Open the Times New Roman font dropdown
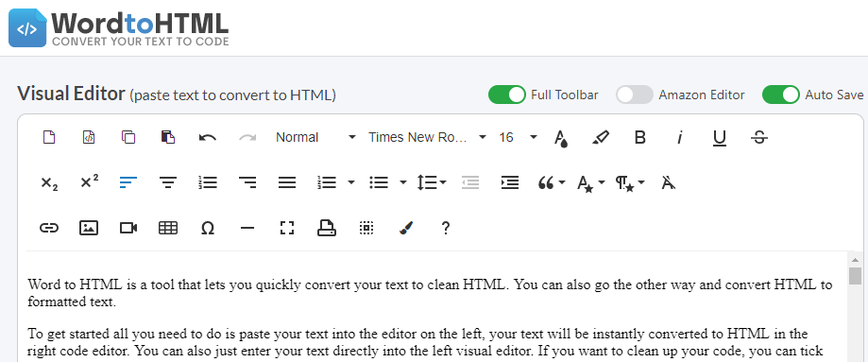This screenshot has width=868, height=362. click(427, 137)
